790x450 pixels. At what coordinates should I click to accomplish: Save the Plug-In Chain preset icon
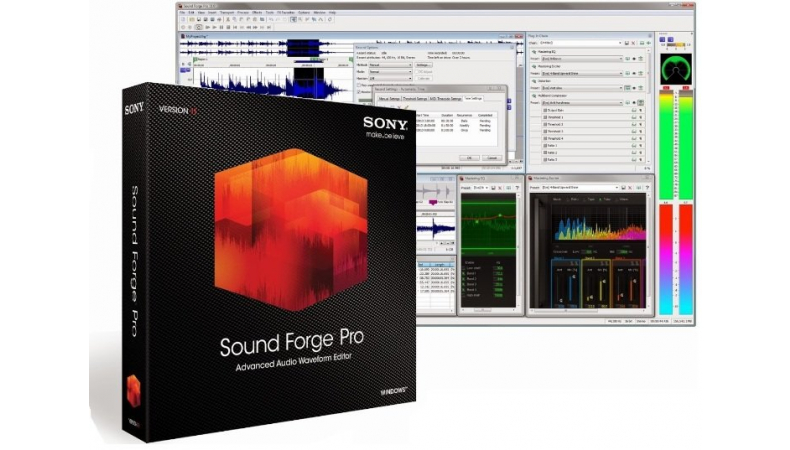(629, 43)
